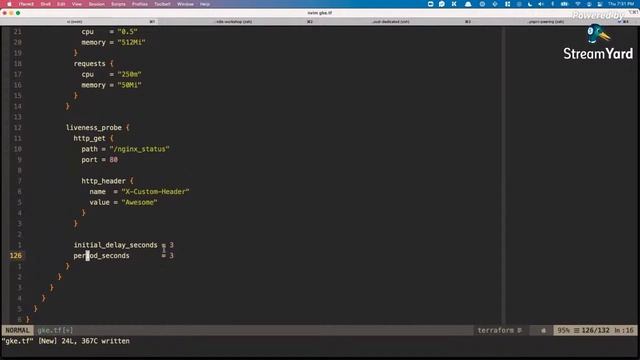Click the path value "/nginx_status"

pos(139,149)
